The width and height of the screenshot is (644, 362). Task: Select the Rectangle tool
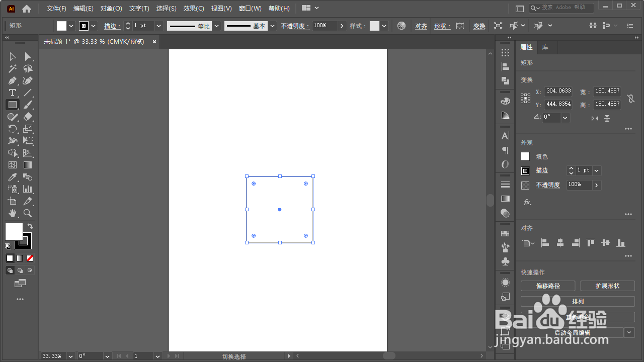tap(13, 105)
